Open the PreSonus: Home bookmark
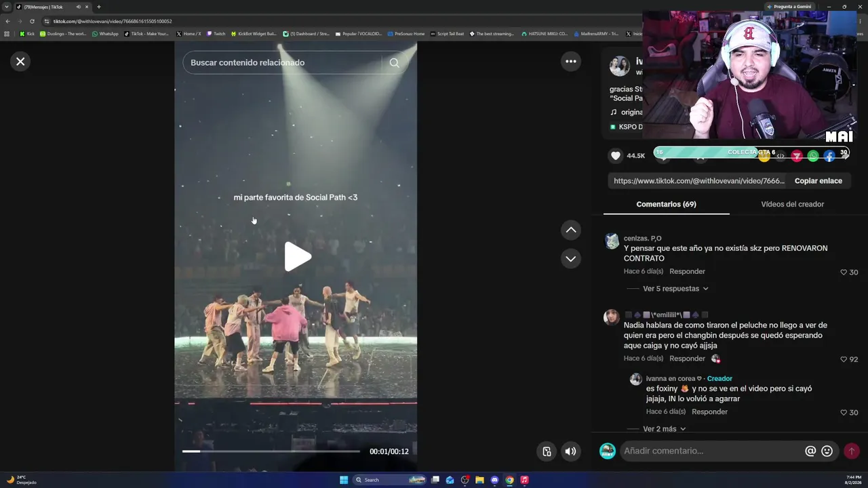The image size is (868, 488). click(406, 34)
